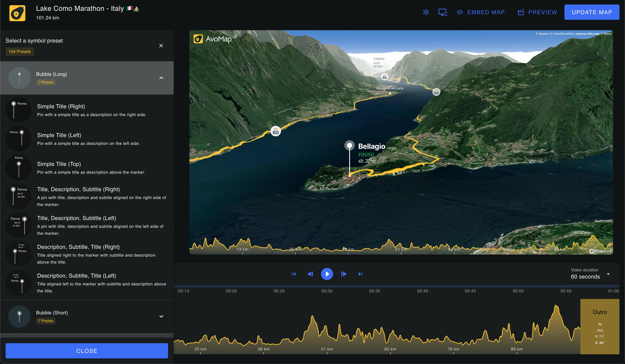Image resolution: width=625 pixels, height=364 pixels.
Task: Skip to start of the video
Action: tap(294, 274)
